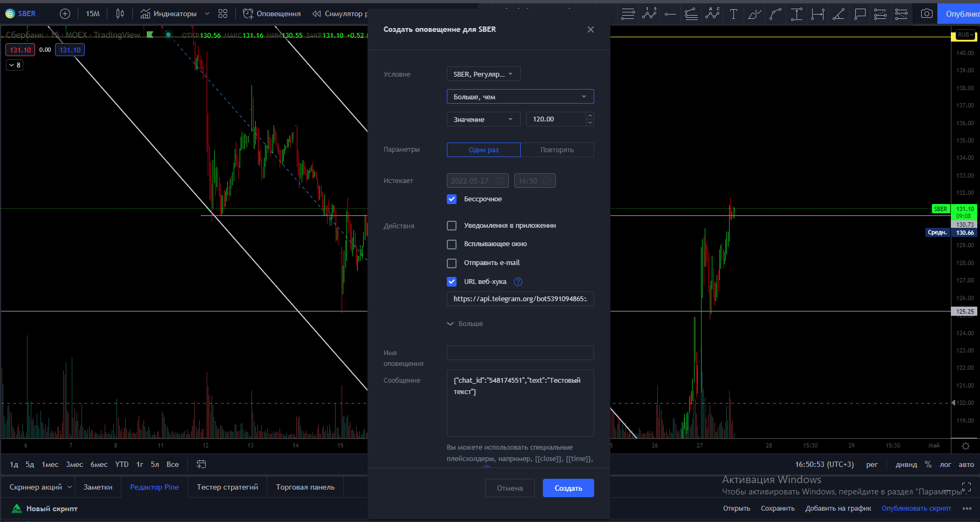Uncheck URL веб-хука checkbox
This screenshot has height=522, width=980.
pyautogui.click(x=452, y=281)
